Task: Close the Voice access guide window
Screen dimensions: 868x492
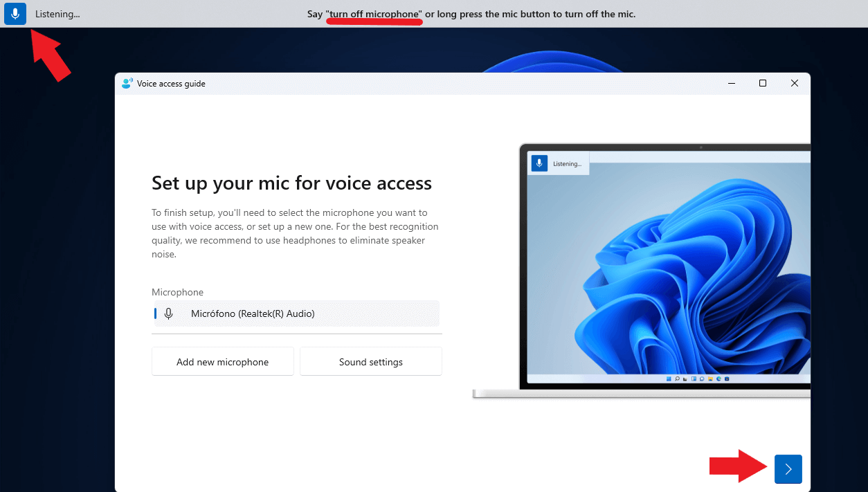Action: pyautogui.click(x=795, y=83)
